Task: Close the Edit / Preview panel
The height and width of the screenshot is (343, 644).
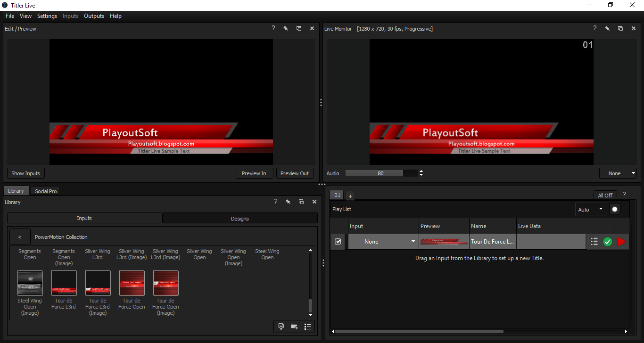Action: pos(312,28)
